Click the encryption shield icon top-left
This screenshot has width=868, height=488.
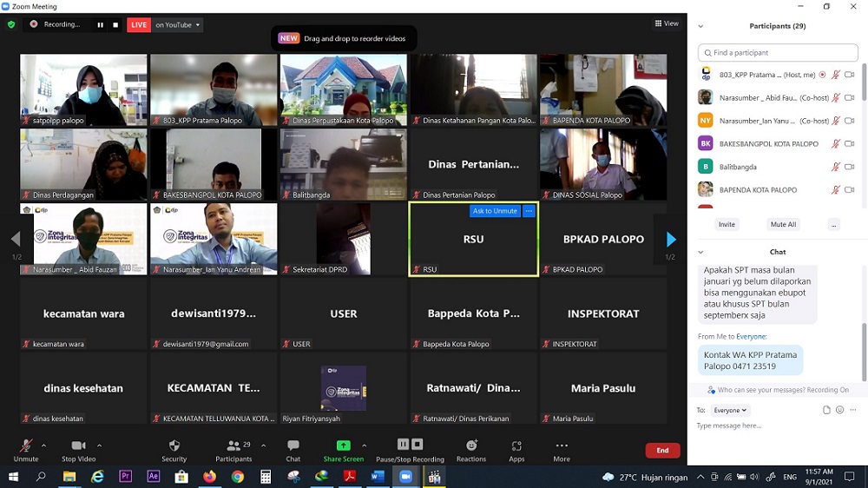tap(11, 25)
